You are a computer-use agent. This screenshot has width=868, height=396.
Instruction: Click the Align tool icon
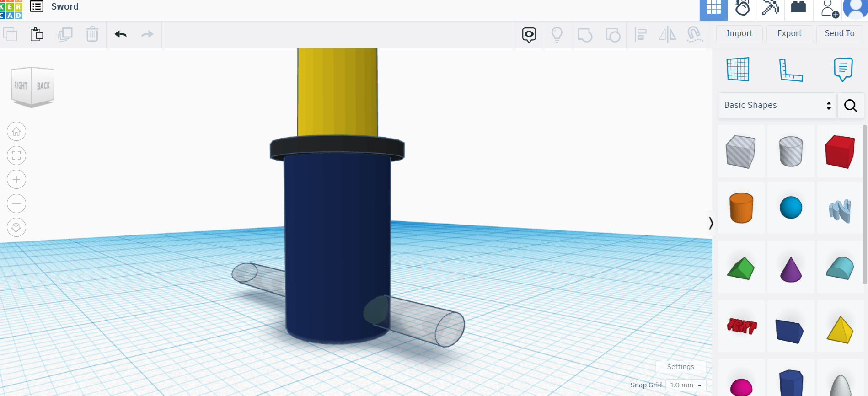[x=640, y=35]
